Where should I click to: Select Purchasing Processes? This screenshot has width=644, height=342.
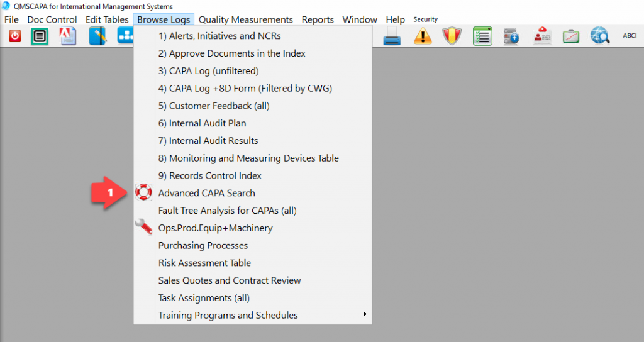253,246
